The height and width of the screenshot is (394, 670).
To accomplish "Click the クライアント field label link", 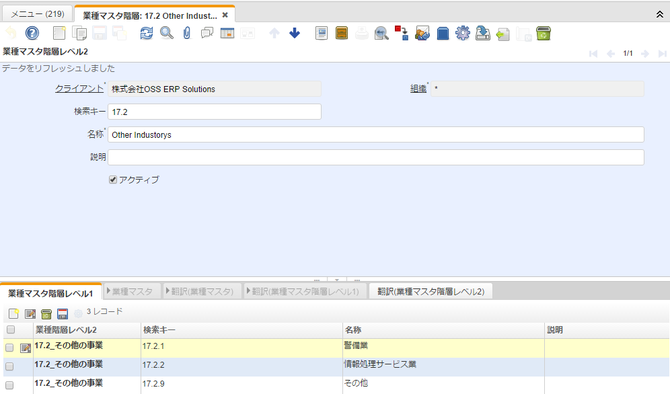I will point(79,88).
